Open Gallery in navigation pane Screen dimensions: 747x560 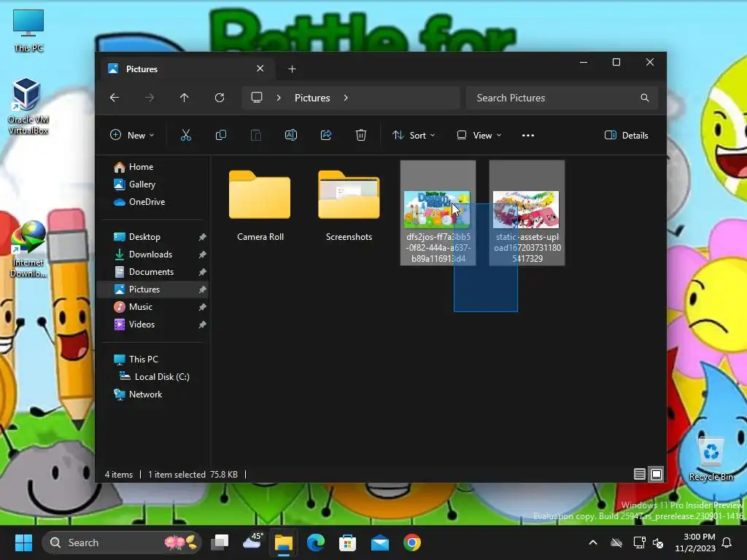click(x=142, y=184)
